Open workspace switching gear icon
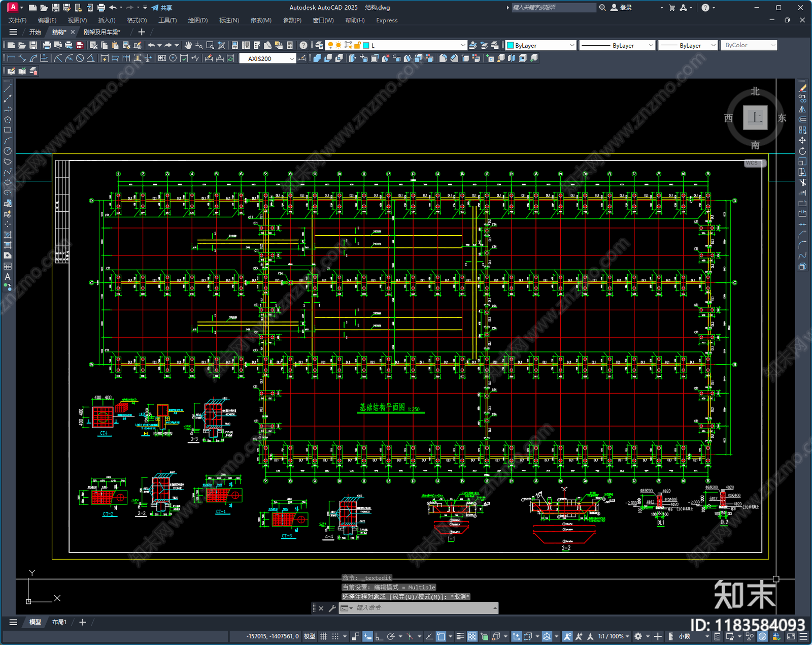 [x=638, y=636]
